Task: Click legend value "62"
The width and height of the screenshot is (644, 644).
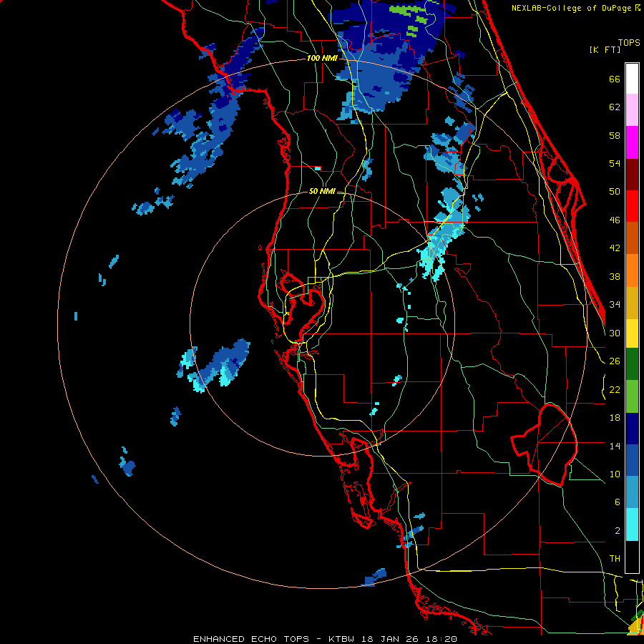Action: click(615, 107)
